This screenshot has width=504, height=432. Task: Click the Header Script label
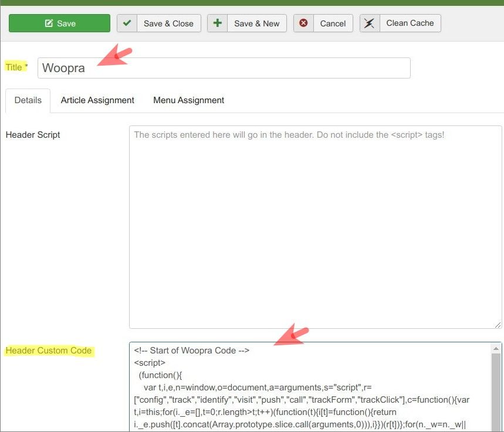pos(33,135)
